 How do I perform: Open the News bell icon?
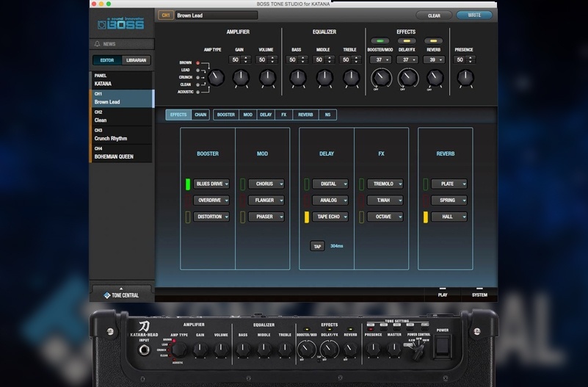(97, 44)
